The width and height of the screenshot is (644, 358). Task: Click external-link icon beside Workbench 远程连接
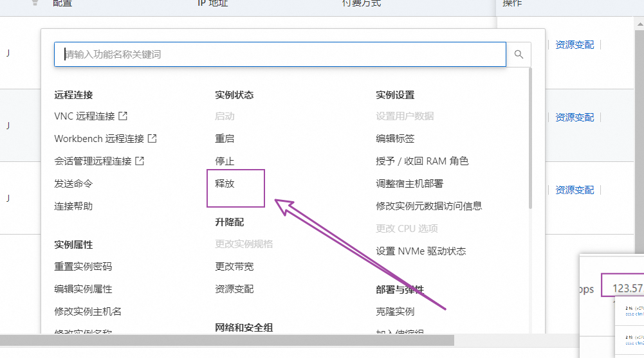(152, 139)
